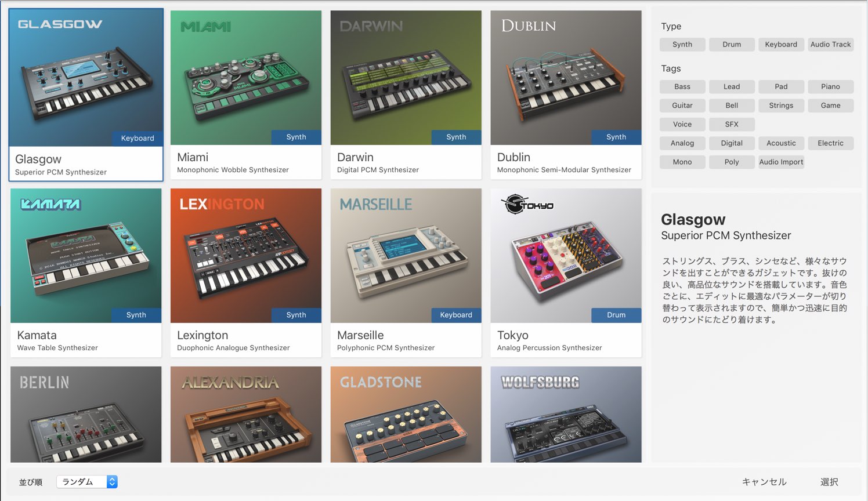Screen dimensions: 868x501
Task: Choose the Tokyo percussion synth image
Action: (x=566, y=256)
